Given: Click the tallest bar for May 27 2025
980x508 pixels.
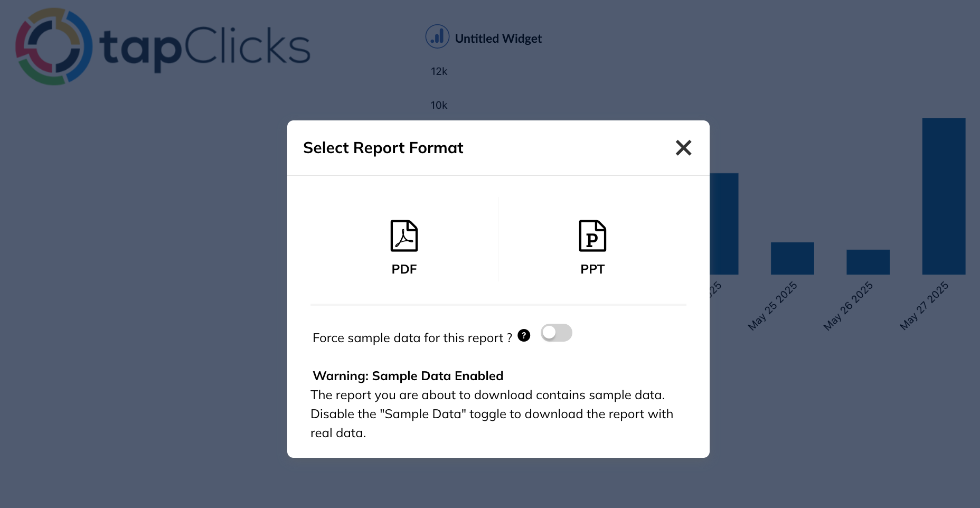Looking at the screenshot, I should 943,195.
